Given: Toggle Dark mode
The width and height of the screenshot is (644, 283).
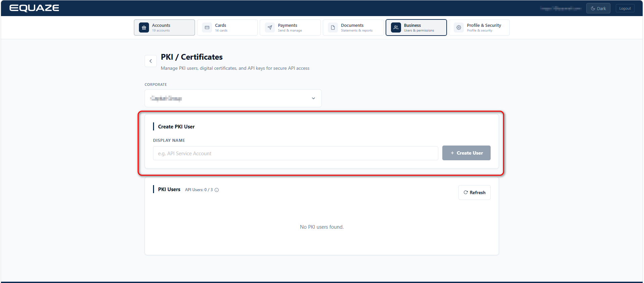Looking at the screenshot, I should pos(598,8).
